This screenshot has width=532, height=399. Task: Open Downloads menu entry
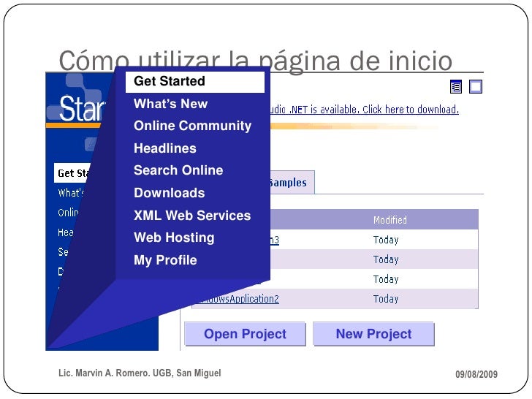170,193
